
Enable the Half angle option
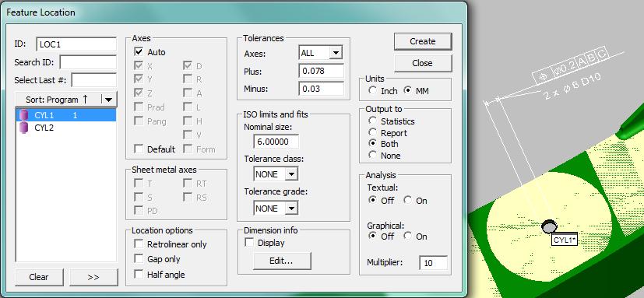tap(139, 274)
